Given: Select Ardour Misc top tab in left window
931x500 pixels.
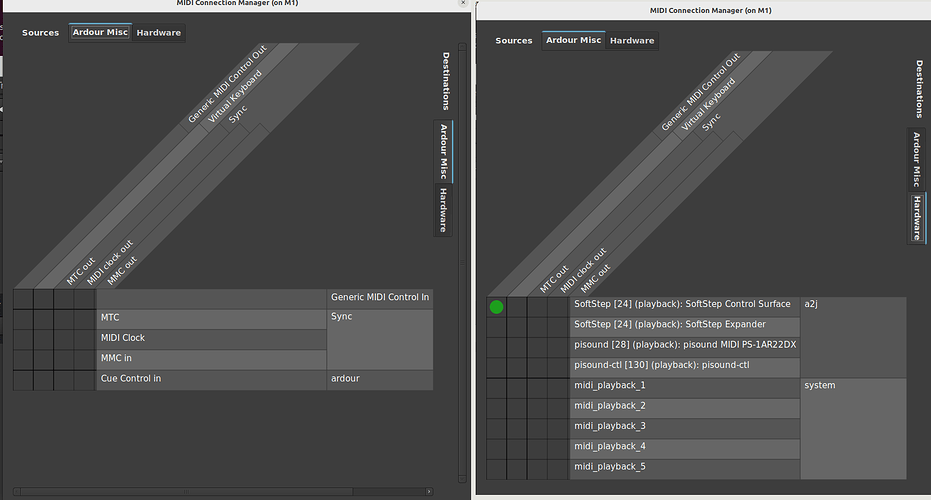Looking at the screenshot, I should (99, 33).
